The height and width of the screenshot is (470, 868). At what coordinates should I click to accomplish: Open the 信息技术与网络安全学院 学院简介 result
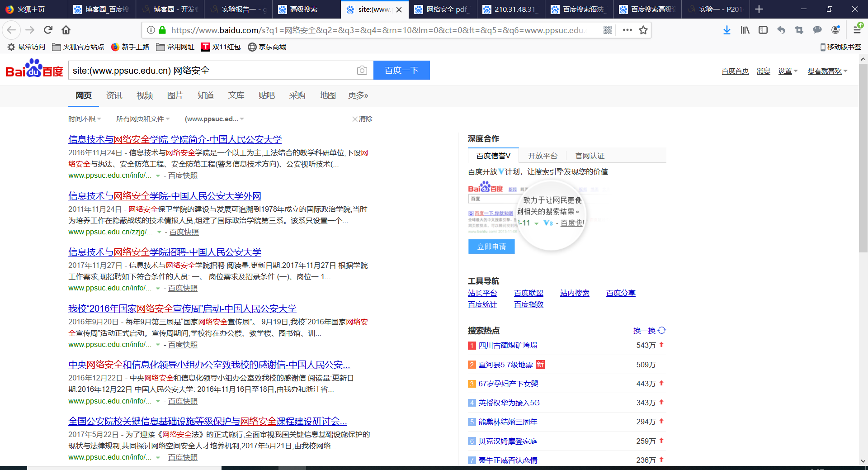click(x=175, y=140)
